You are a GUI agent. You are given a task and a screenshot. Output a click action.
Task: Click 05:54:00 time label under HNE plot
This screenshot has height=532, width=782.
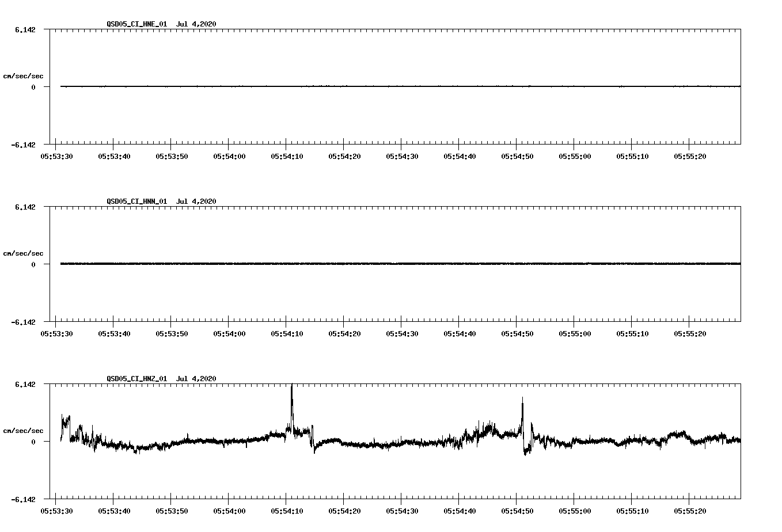click(229, 156)
